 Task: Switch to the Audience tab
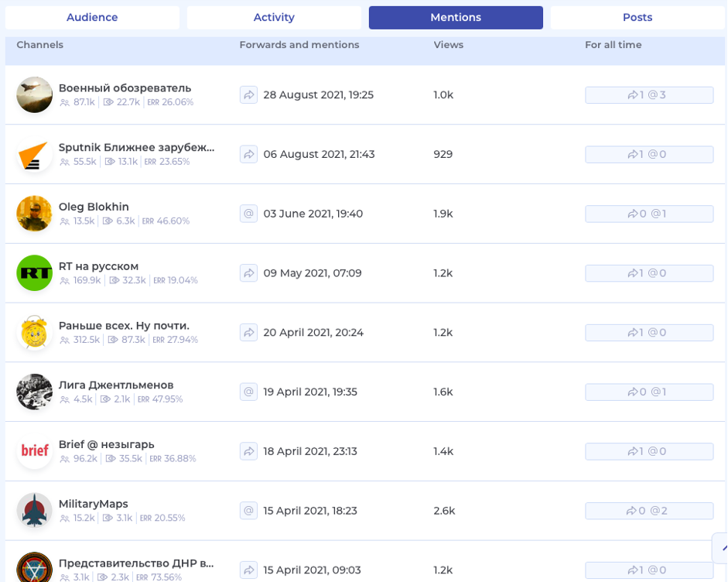tap(92, 17)
